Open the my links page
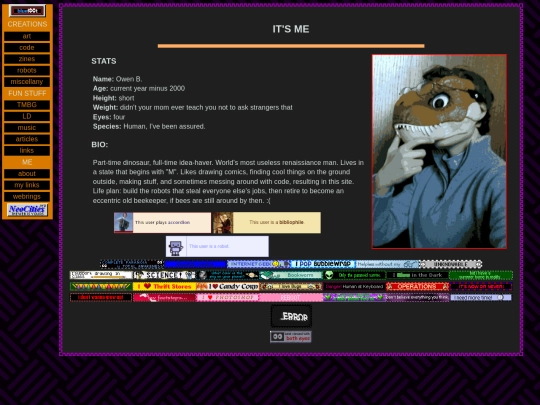The height and width of the screenshot is (405, 540). click(27, 185)
